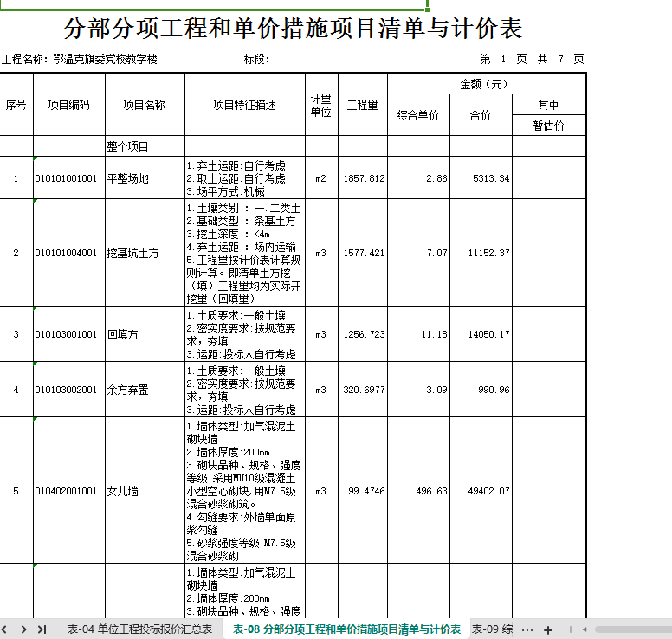Select the 回填方 name cell
Screen dimensions: 672x639
pyautogui.click(x=145, y=334)
